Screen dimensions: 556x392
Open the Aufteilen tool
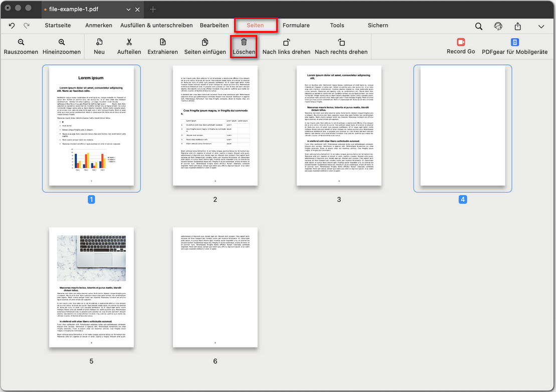point(129,47)
